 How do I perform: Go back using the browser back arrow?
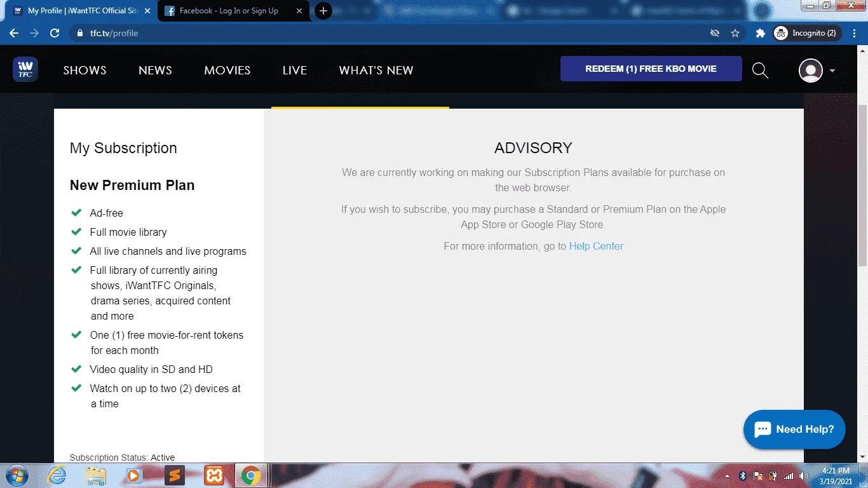(x=14, y=33)
